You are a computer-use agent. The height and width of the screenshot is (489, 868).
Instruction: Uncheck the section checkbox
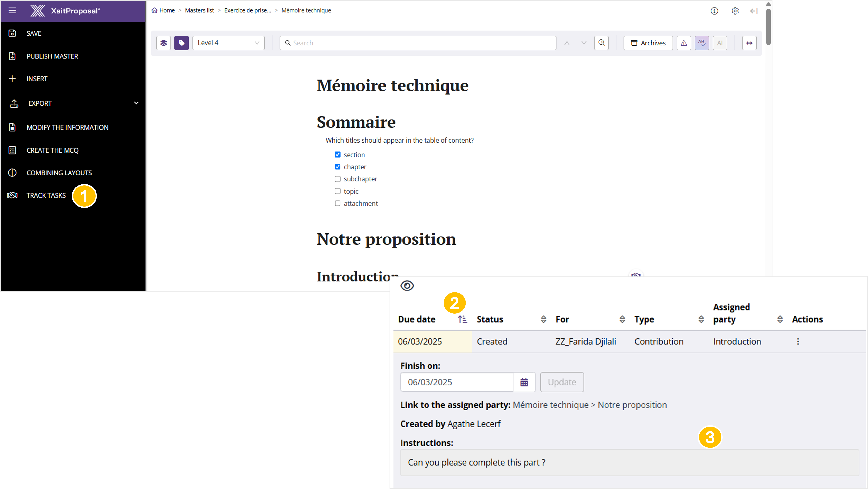[x=338, y=155]
